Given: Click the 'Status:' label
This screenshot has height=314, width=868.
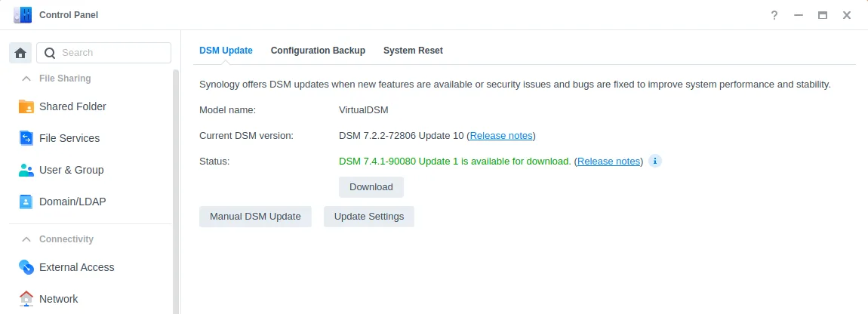Looking at the screenshot, I should (x=214, y=162).
